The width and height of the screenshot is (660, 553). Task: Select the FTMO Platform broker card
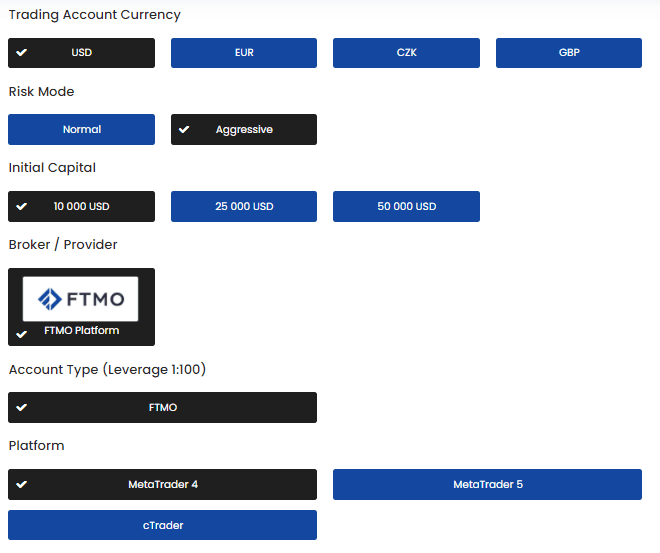[81, 307]
